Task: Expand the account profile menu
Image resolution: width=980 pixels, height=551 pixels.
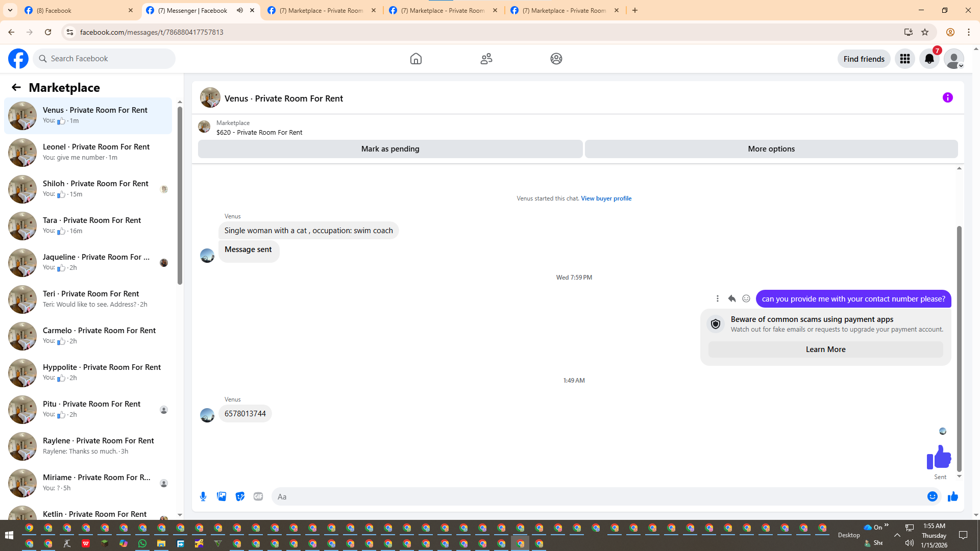Action: point(953,59)
